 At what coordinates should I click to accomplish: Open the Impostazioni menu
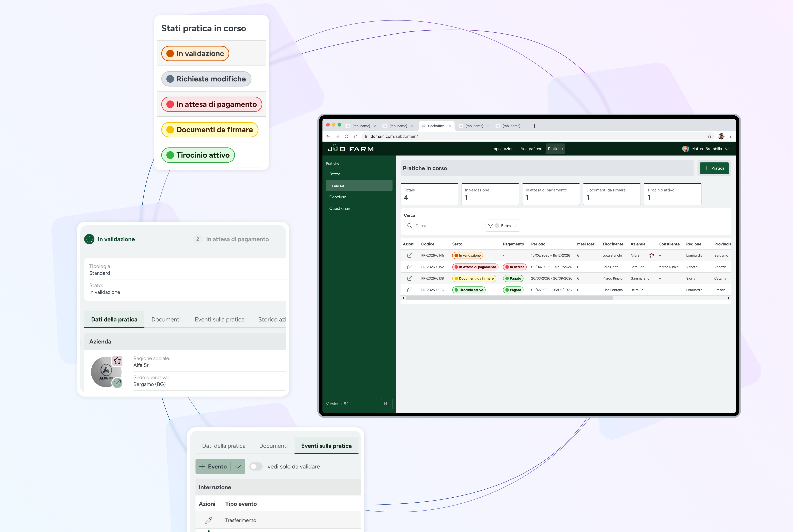(503, 149)
